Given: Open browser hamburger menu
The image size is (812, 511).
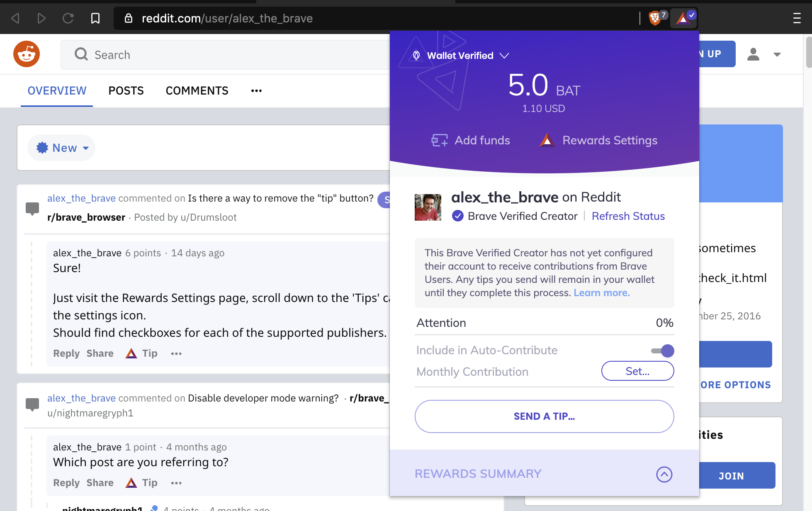Looking at the screenshot, I should (797, 18).
